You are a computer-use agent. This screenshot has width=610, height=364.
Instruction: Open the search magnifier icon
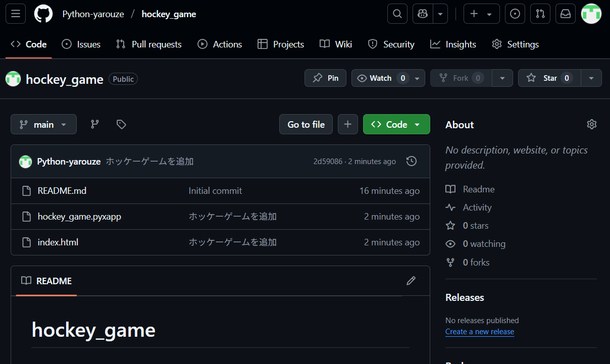tap(397, 14)
